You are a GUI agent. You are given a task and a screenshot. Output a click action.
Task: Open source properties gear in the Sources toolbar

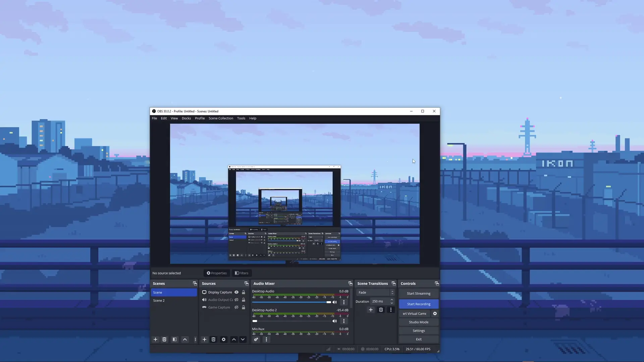point(224,340)
